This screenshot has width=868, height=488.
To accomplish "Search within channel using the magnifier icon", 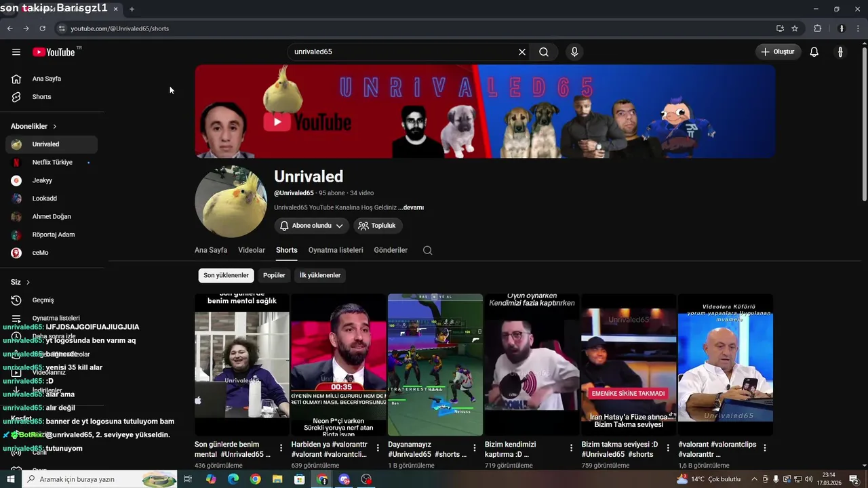I will coord(427,250).
